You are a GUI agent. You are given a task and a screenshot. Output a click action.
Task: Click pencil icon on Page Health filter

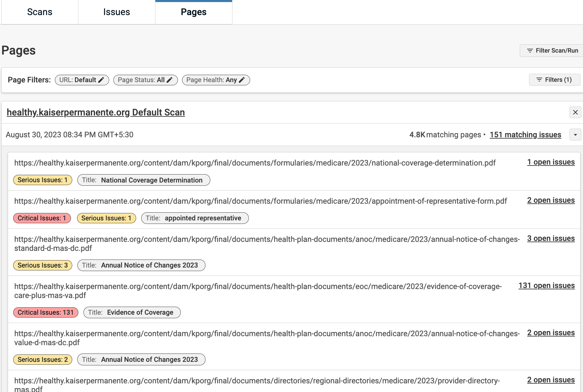pos(242,80)
